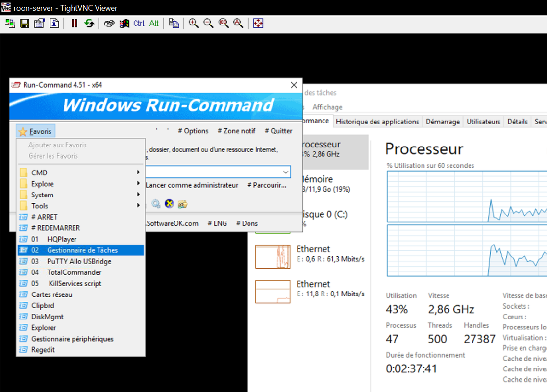The image size is (547, 392).
Task: Switch to Détails tab in Task Manager
Action: pyautogui.click(x=518, y=122)
